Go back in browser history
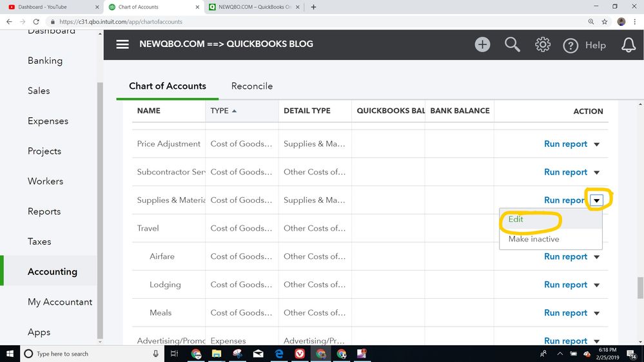 tap(10, 22)
